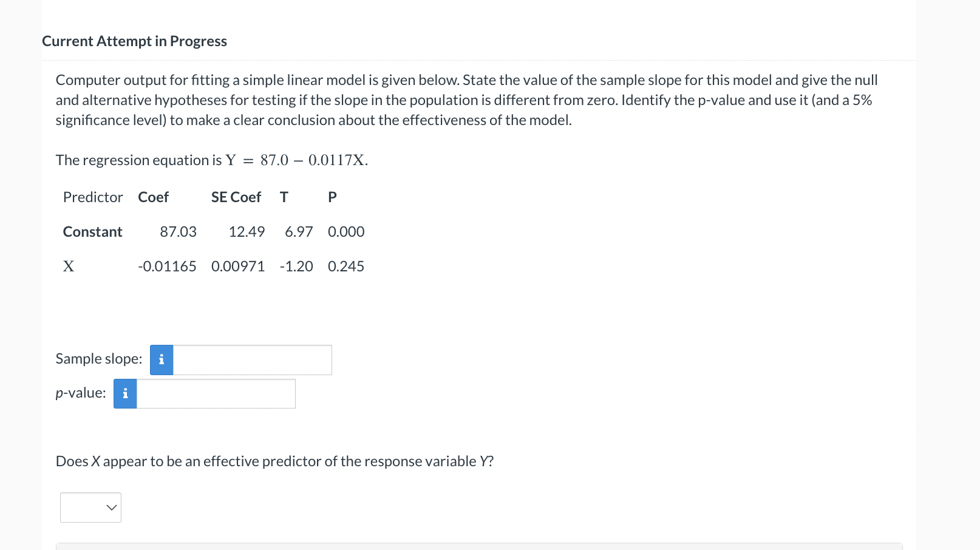Image resolution: width=980 pixels, height=550 pixels.
Task: Click the slope coefficient value -0.01165
Action: pyautogui.click(x=167, y=267)
